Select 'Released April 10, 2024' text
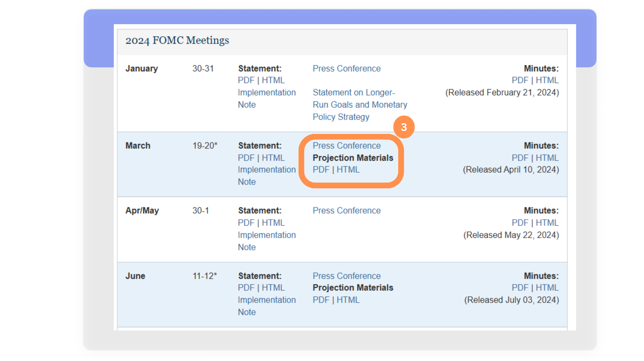 [511, 170]
